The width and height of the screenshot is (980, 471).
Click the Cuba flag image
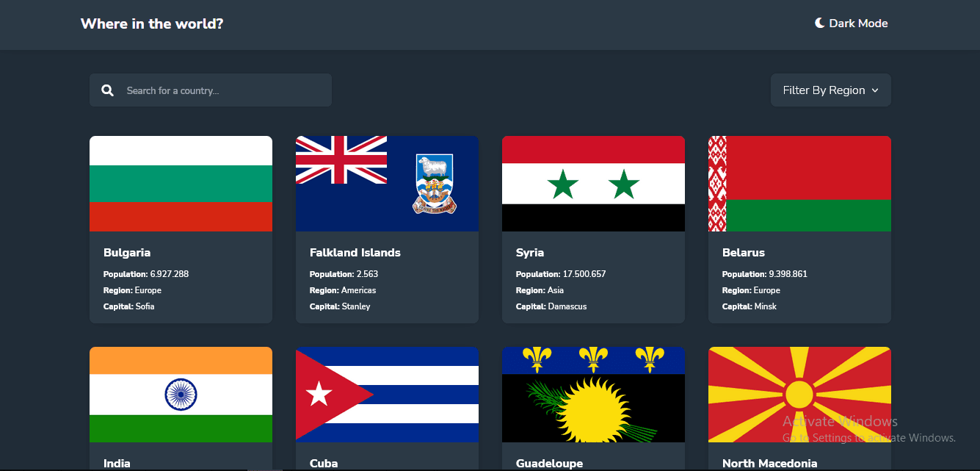click(387, 395)
